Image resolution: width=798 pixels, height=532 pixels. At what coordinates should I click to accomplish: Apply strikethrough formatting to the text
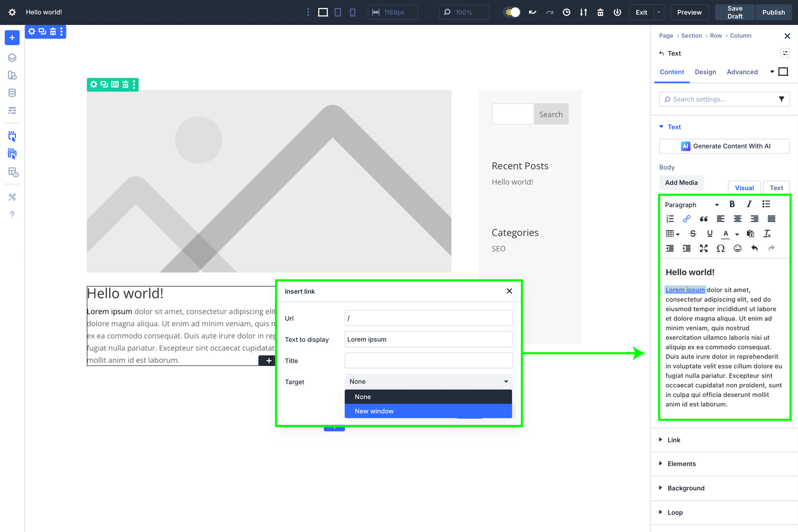pyautogui.click(x=693, y=234)
